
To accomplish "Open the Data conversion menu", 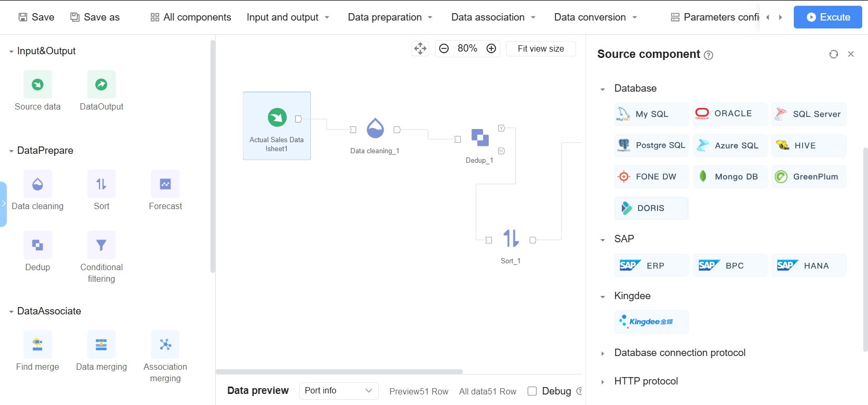I will 596,17.
